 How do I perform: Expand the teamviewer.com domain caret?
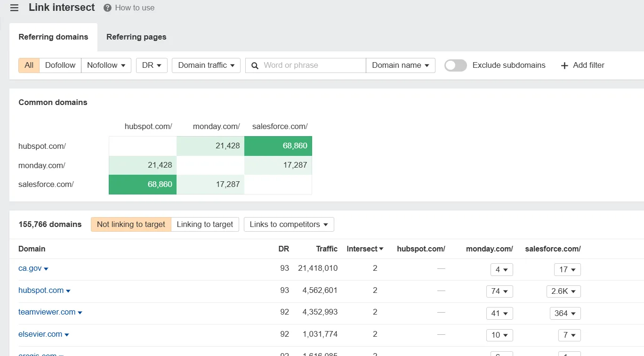click(80, 313)
